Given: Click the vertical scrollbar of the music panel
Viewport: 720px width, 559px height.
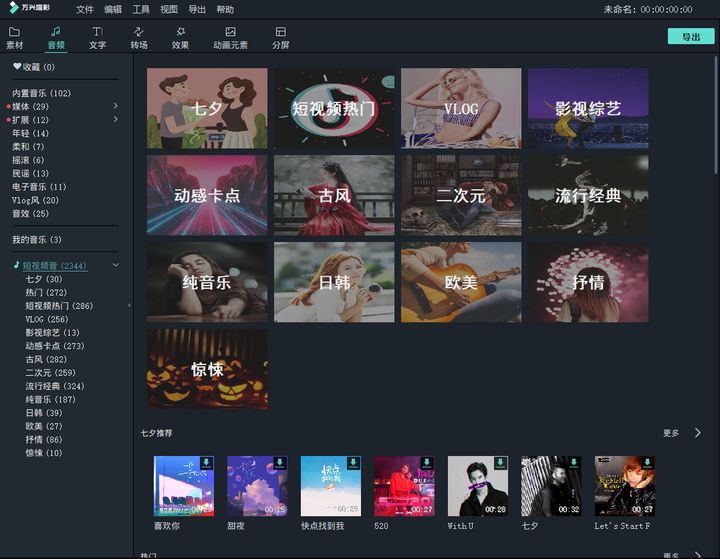Looking at the screenshot, I should click(x=717, y=115).
